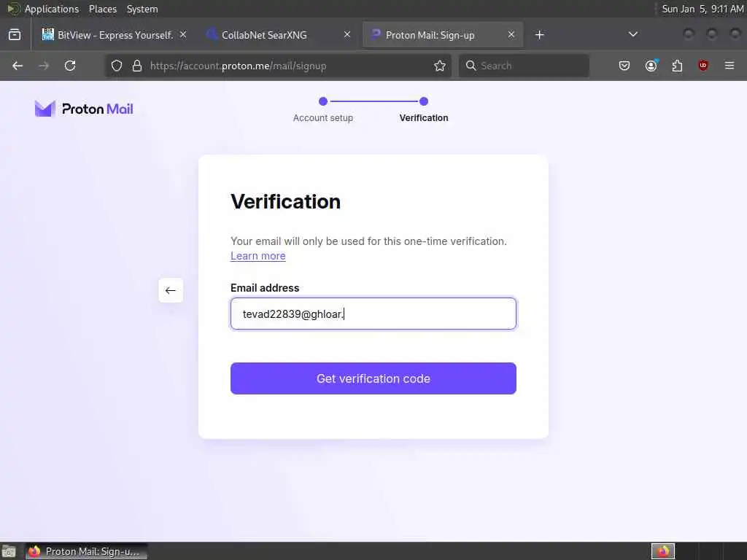Close the BitView tab
This screenshot has width=747, height=560.
coord(183,34)
